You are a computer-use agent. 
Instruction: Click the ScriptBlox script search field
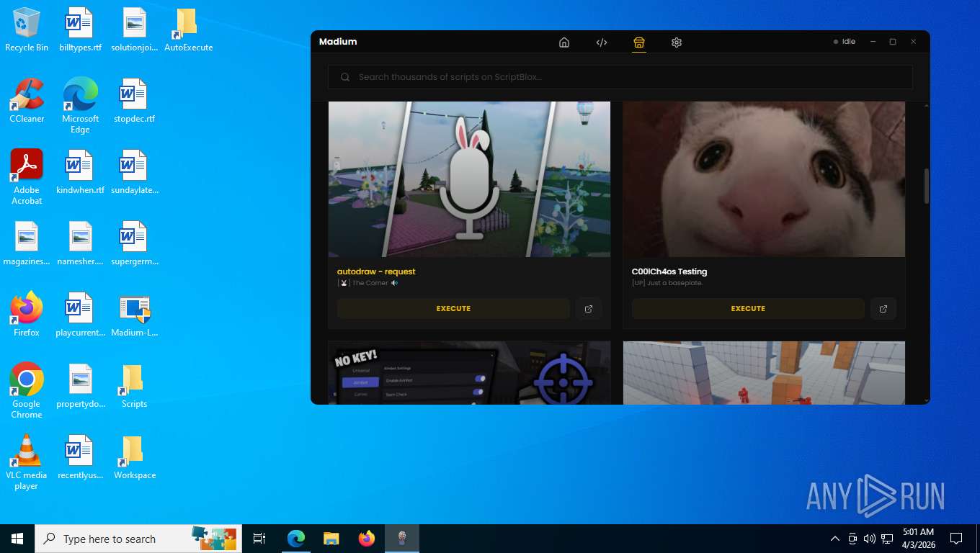pos(620,77)
